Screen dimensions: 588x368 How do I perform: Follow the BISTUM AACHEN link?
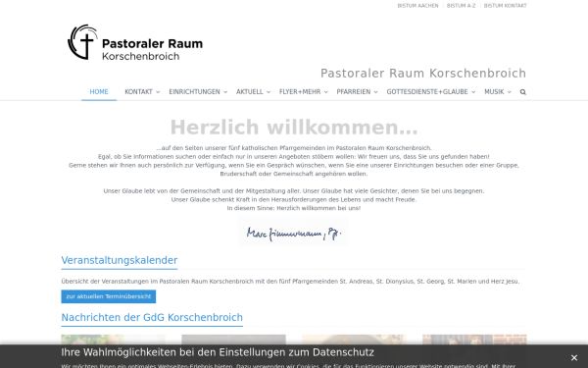[x=417, y=6]
